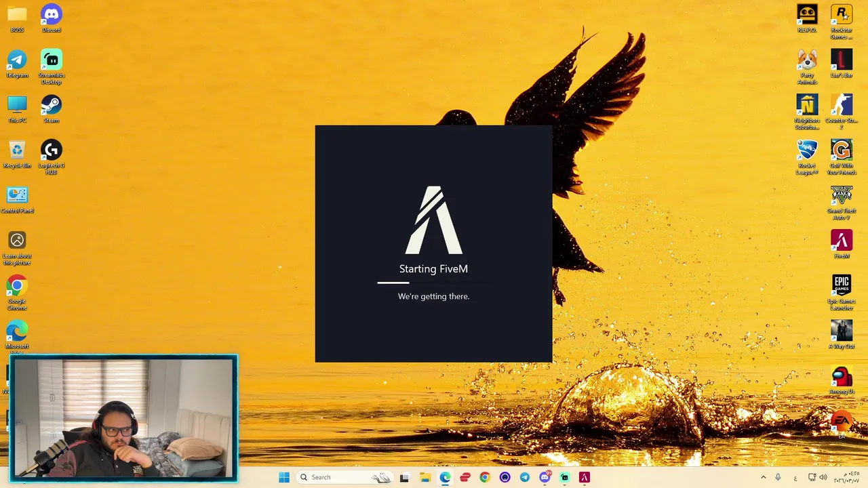The image size is (868, 488).
Task: Click the purple circular taskbar app icon
Action: pos(505,477)
